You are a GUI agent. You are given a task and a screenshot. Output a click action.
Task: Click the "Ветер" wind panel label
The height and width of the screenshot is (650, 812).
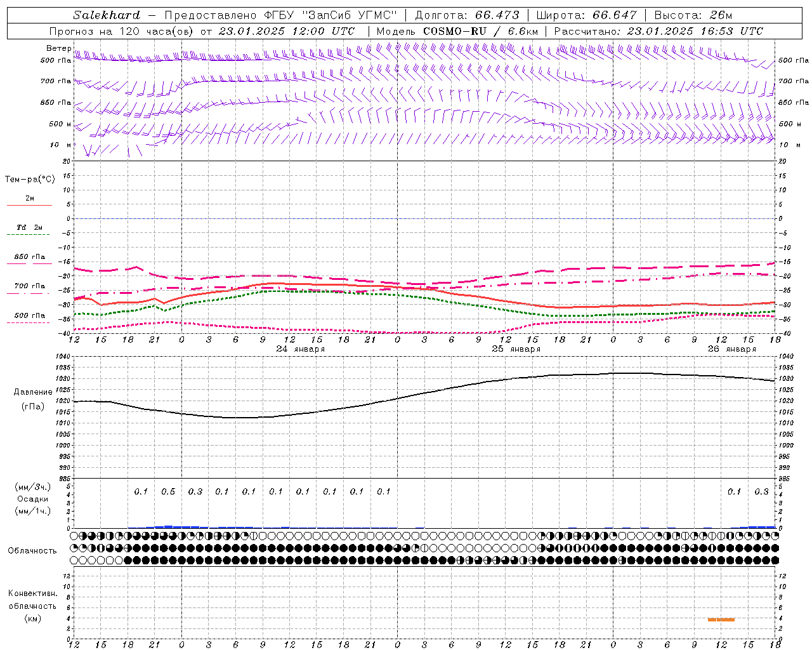pyautogui.click(x=58, y=48)
